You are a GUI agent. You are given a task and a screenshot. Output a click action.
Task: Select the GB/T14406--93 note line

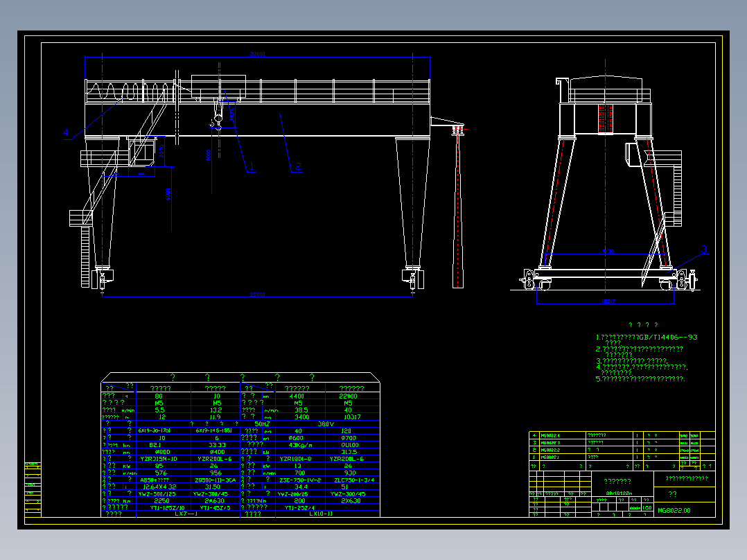pos(647,337)
